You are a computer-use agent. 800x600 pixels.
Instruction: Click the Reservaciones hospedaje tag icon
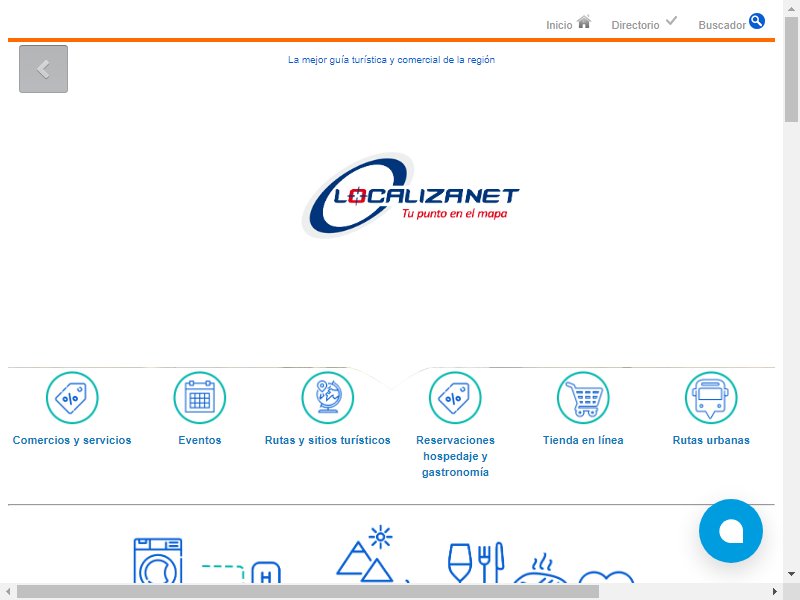tap(455, 397)
